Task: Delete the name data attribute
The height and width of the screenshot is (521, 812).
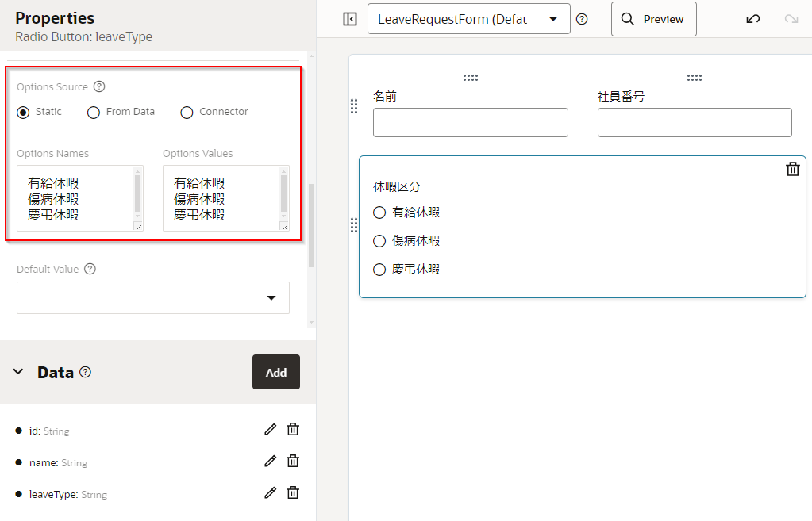Action: [293, 461]
